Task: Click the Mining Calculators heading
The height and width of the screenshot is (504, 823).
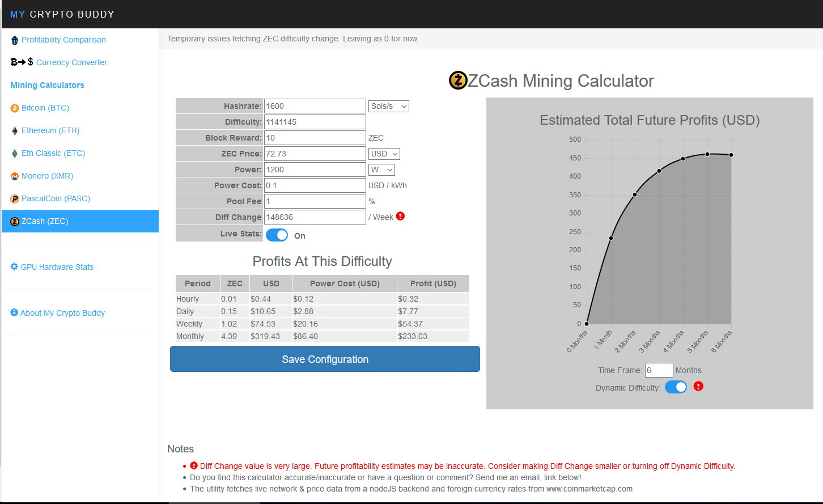Action: pos(47,85)
